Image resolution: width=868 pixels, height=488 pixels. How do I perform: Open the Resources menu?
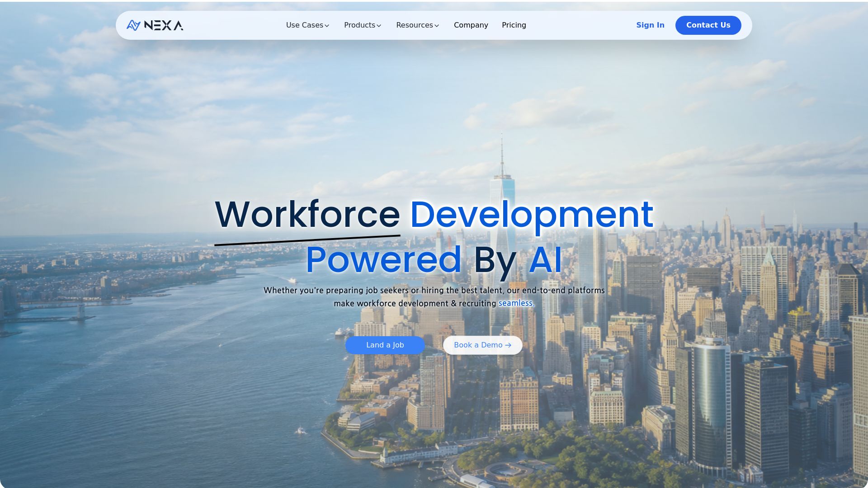coord(418,25)
